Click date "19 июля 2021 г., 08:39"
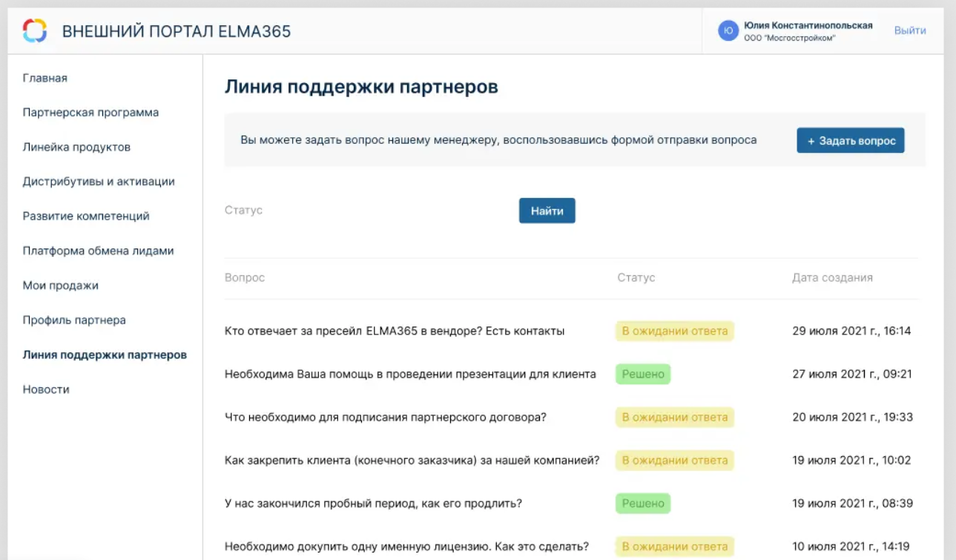The image size is (956, 560). coord(852,504)
